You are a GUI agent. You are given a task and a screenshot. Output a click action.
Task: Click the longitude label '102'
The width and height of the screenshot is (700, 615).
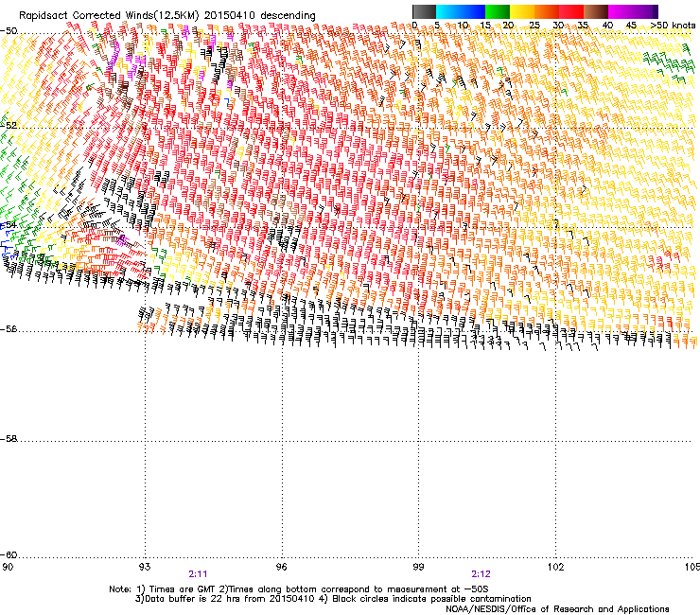(555, 567)
